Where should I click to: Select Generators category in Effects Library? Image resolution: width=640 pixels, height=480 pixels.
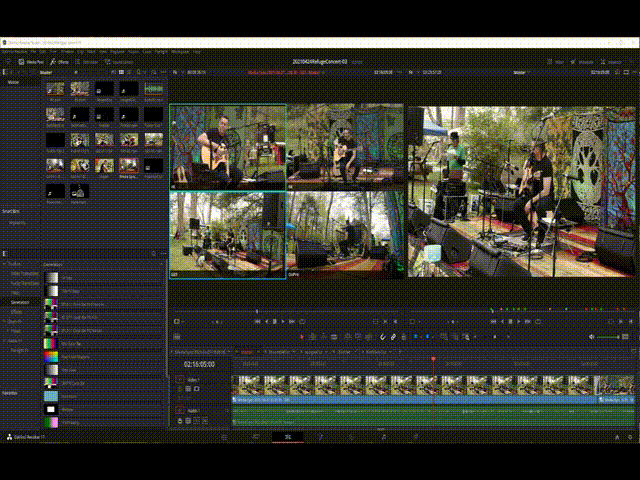20,301
